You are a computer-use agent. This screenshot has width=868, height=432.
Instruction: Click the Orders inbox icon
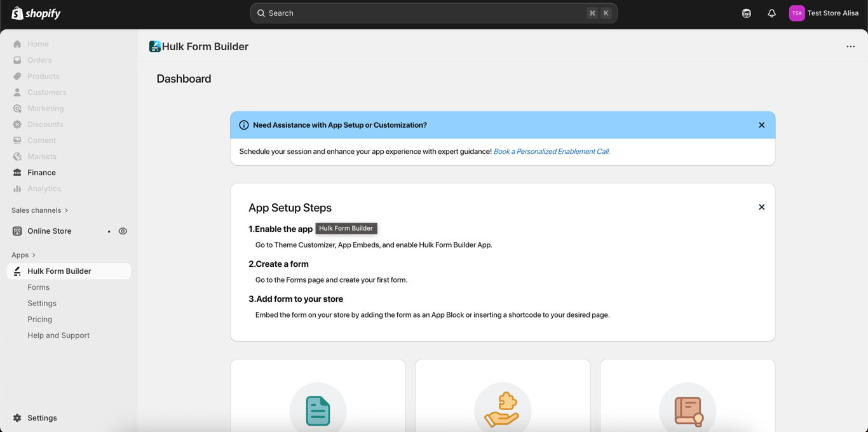coord(17,60)
